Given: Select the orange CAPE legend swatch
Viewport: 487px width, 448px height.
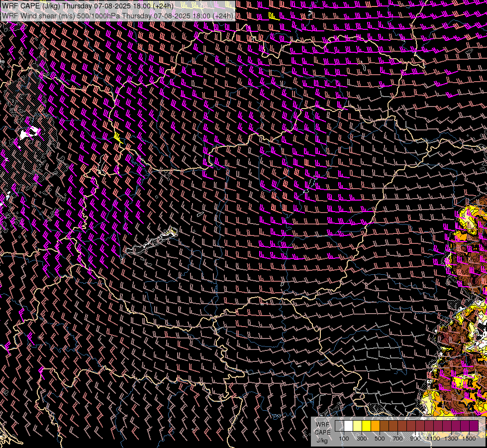Looking at the screenshot, I should 375,426.
